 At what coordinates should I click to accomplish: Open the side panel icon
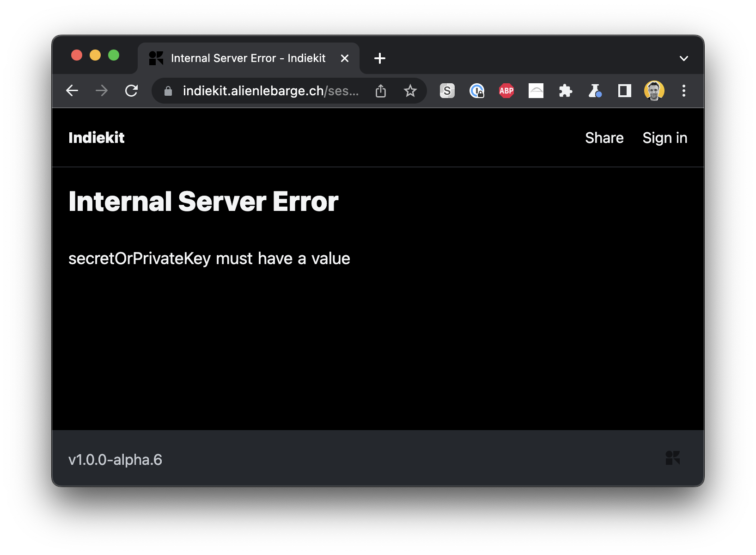pos(624,91)
